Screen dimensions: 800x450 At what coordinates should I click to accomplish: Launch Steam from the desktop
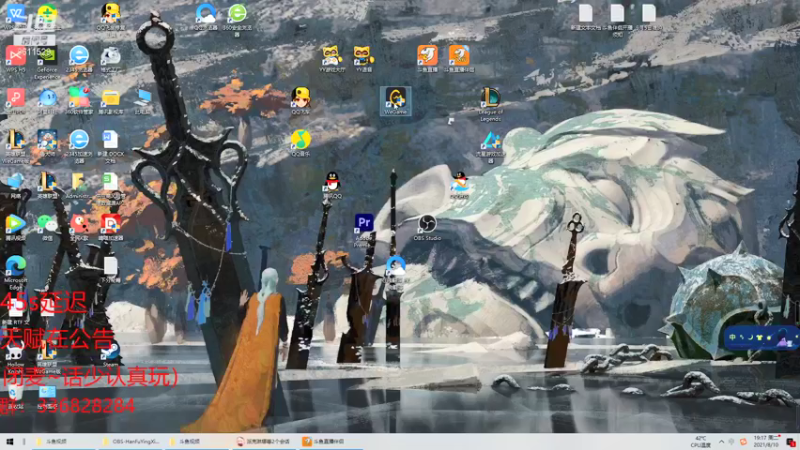click(110, 354)
